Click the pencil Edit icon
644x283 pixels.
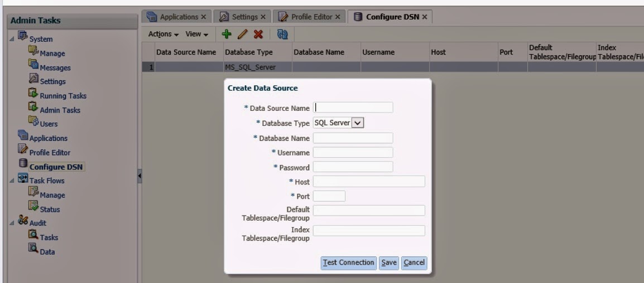(x=242, y=34)
